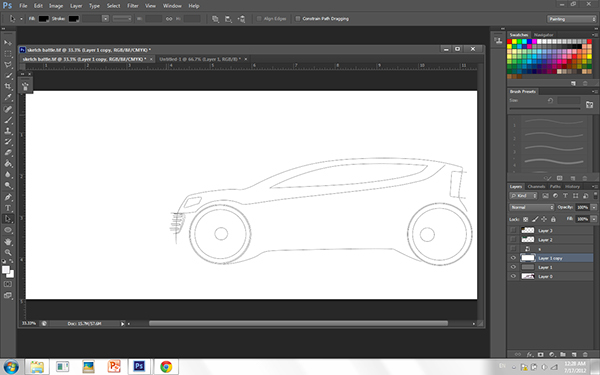Select the History Brush tool
Viewport: 600px width, 375px height.
coord(8,142)
